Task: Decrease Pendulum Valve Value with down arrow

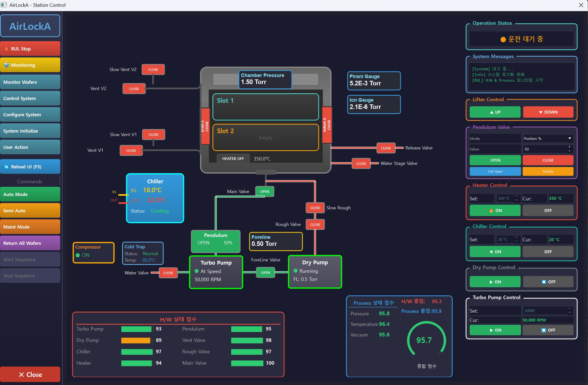Action: tap(570, 151)
